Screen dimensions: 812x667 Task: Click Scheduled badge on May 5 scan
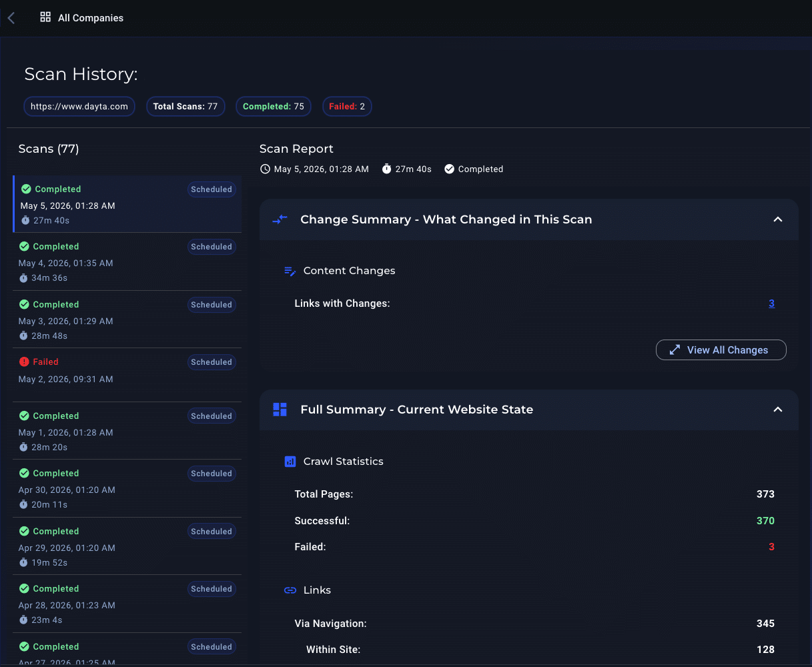pos(212,189)
